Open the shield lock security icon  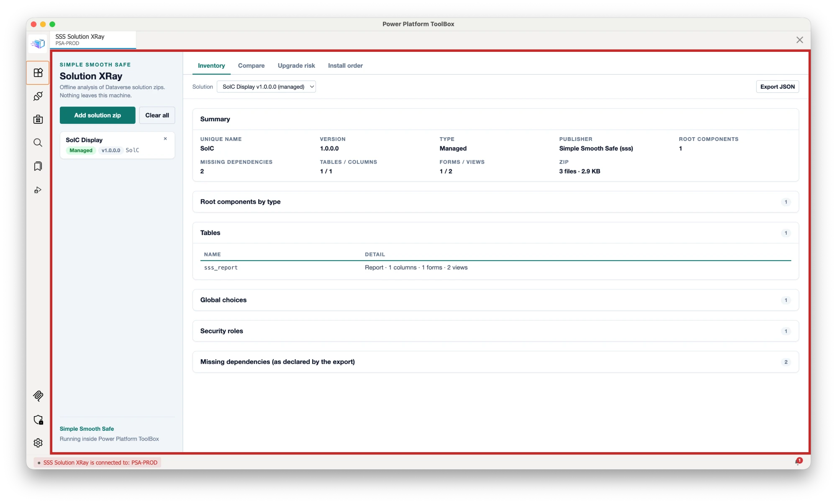click(x=38, y=420)
